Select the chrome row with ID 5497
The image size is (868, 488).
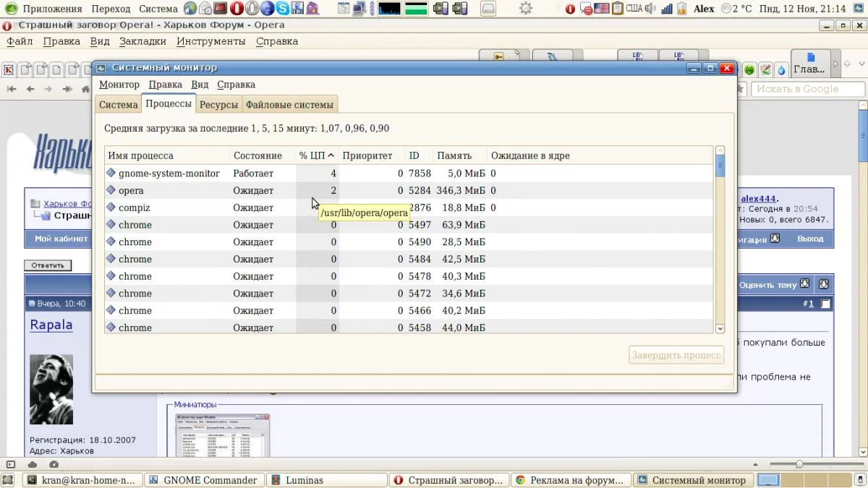click(x=409, y=225)
